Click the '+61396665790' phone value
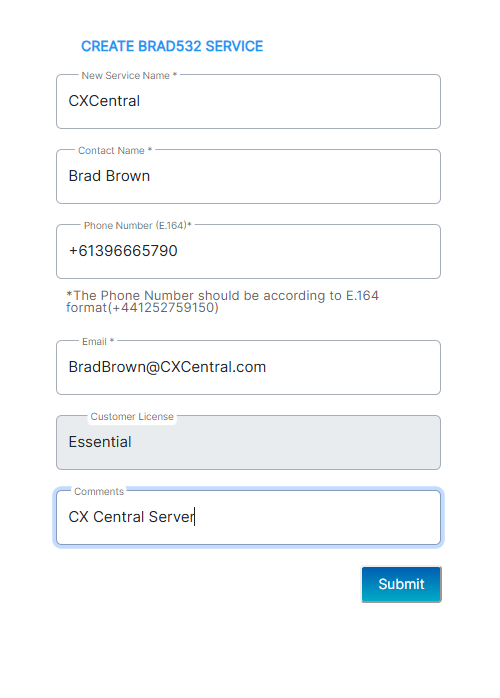This screenshot has height=698, width=500. (123, 251)
